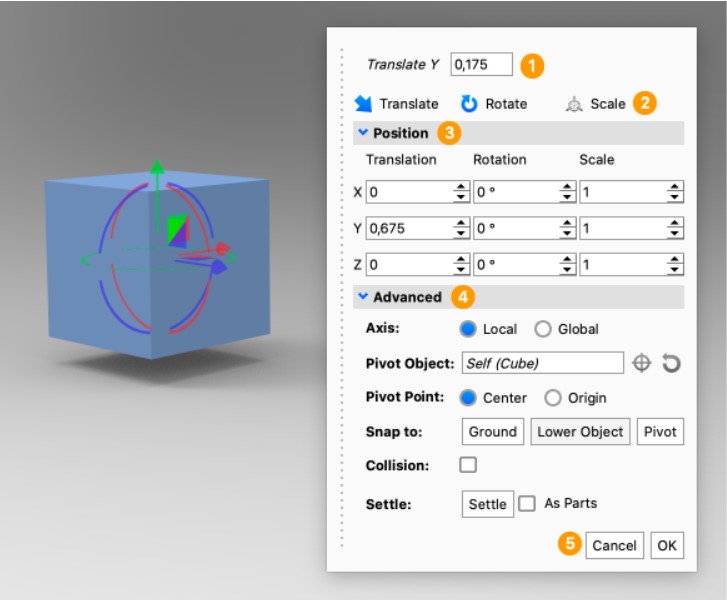Collapse the Advanced section
Viewport: 727px width, 600px height.
point(362,297)
